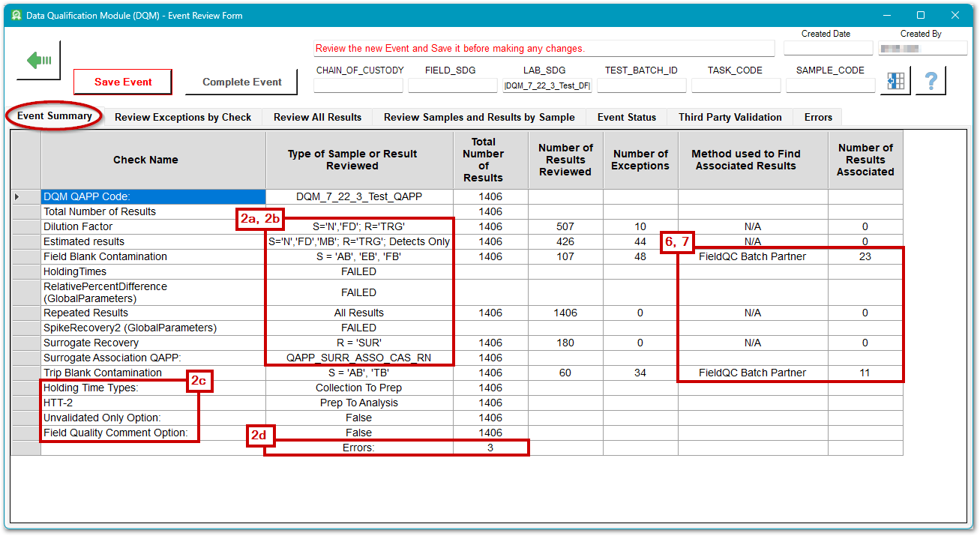980x536 pixels.
Task: Open the Errors tab
Action: (x=818, y=117)
